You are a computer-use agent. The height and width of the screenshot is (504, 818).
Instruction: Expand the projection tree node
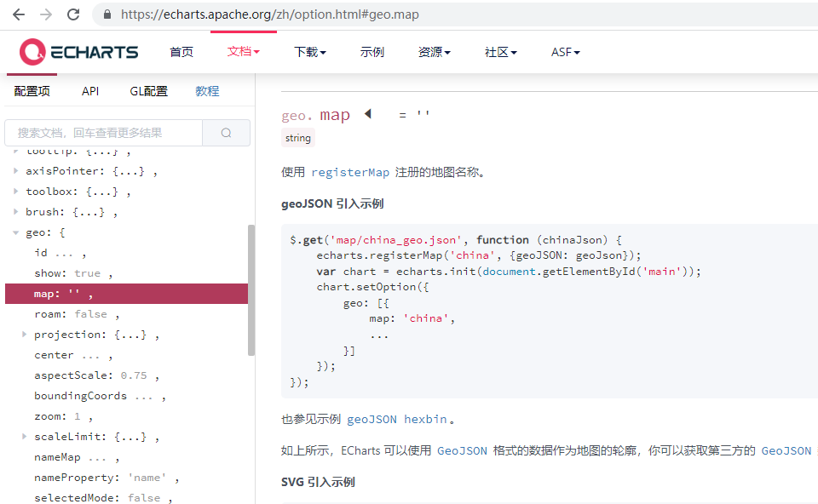point(24,334)
